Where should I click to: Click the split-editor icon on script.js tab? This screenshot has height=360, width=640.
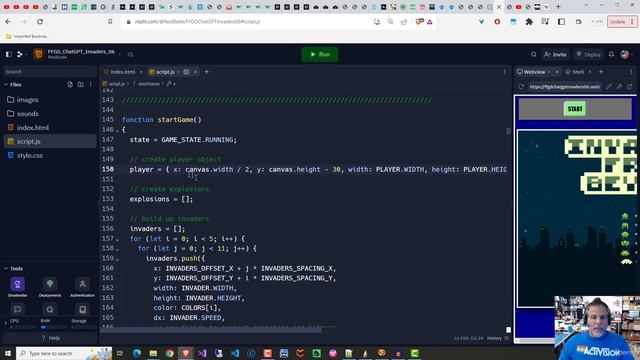point(186,72)
